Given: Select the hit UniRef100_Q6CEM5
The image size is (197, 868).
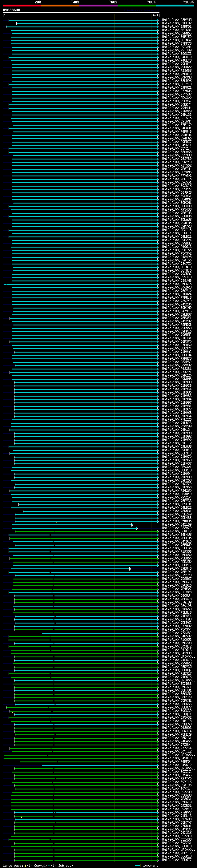Looking at the screenshot, I should click(x=176, y=538).
